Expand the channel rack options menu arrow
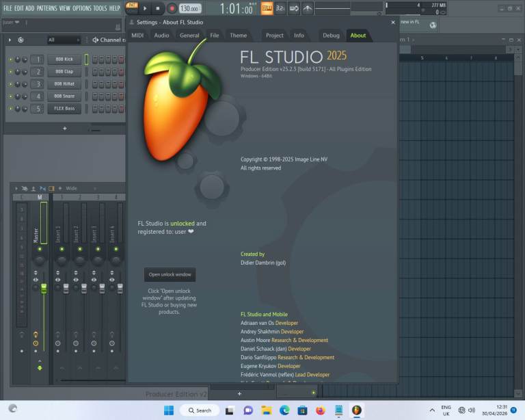The image size is (525, 420). click(x=10, y=40)
